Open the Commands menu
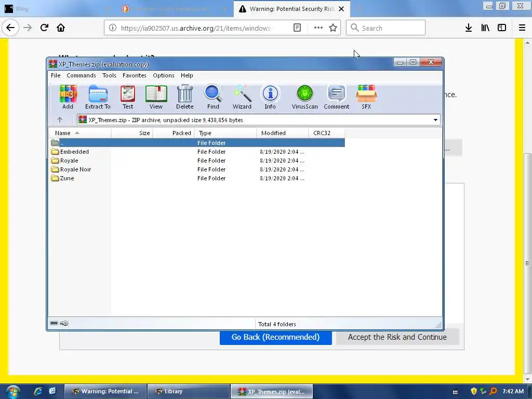 pos(81,75)
